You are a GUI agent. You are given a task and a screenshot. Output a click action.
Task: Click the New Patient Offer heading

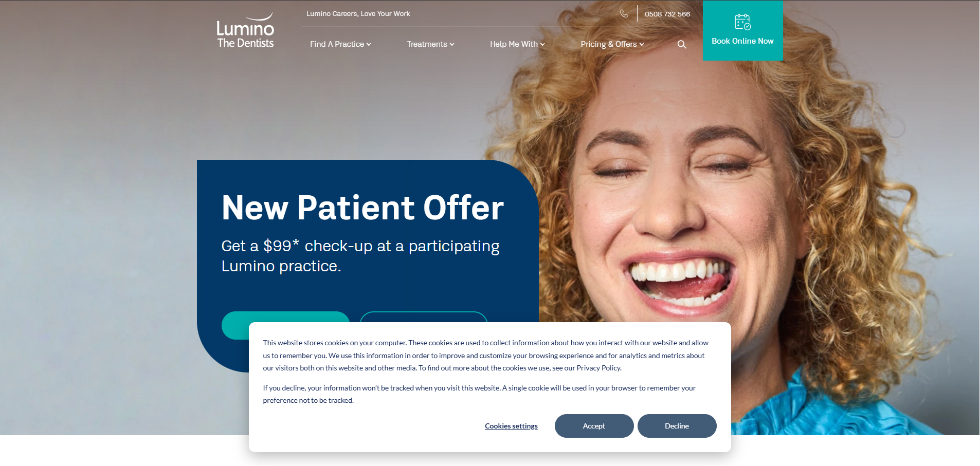click(362, 208)
